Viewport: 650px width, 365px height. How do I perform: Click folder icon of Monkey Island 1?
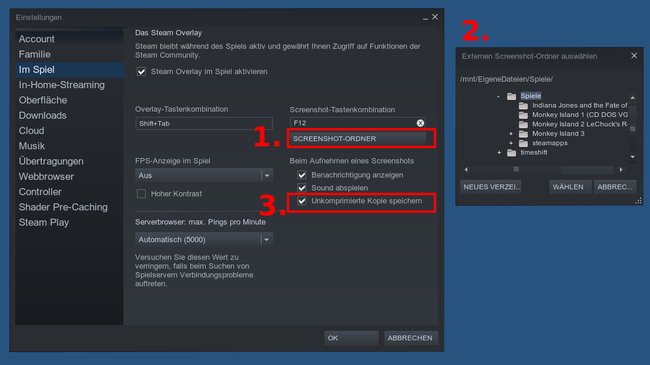tap(523, 115)
